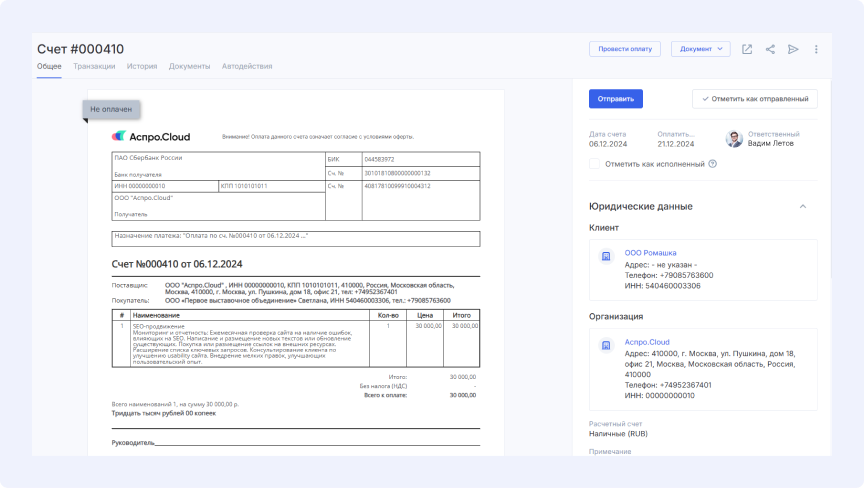864x488 pixels.
Task: Click the share icon in header
Action: [770, 49]
